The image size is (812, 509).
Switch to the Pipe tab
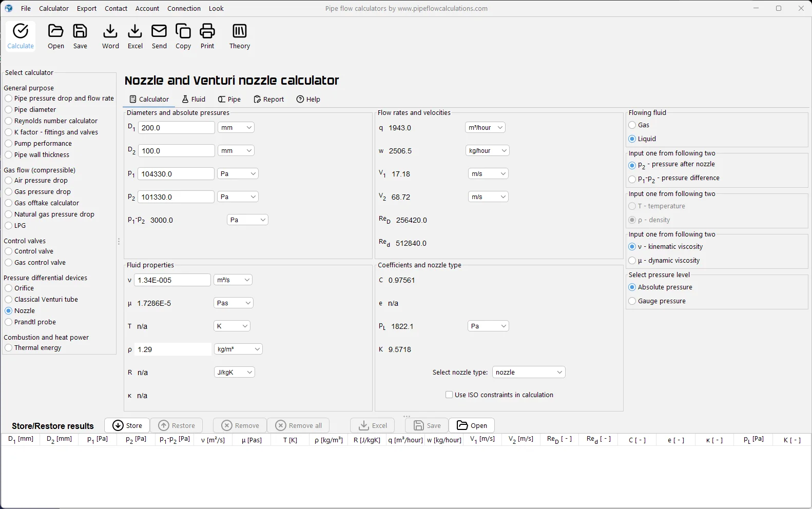click(x=229, y=99)
